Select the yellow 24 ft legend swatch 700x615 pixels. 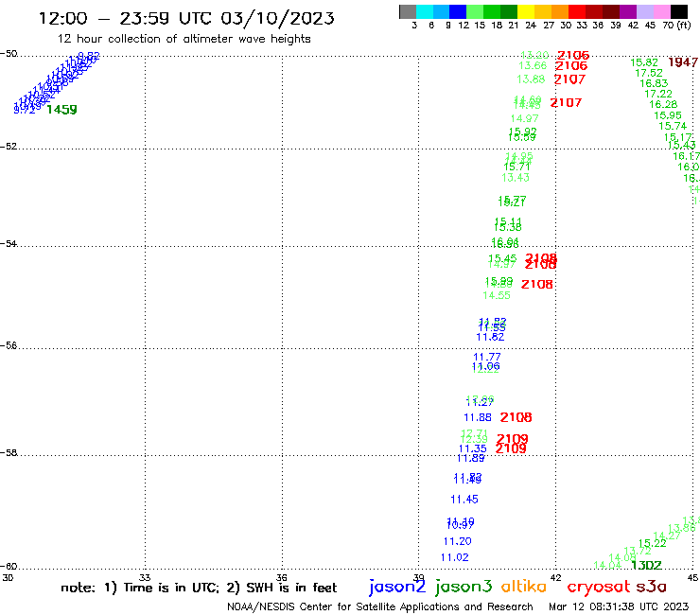coord(526,11)
